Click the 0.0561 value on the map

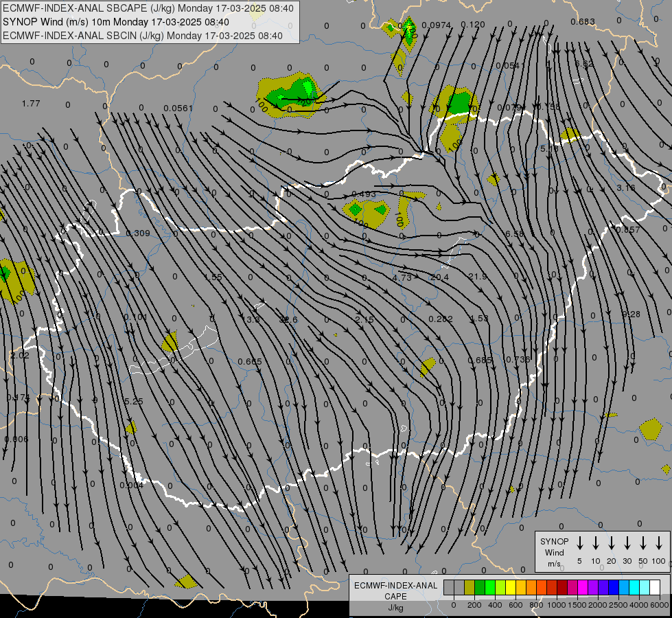click(178, 108)
